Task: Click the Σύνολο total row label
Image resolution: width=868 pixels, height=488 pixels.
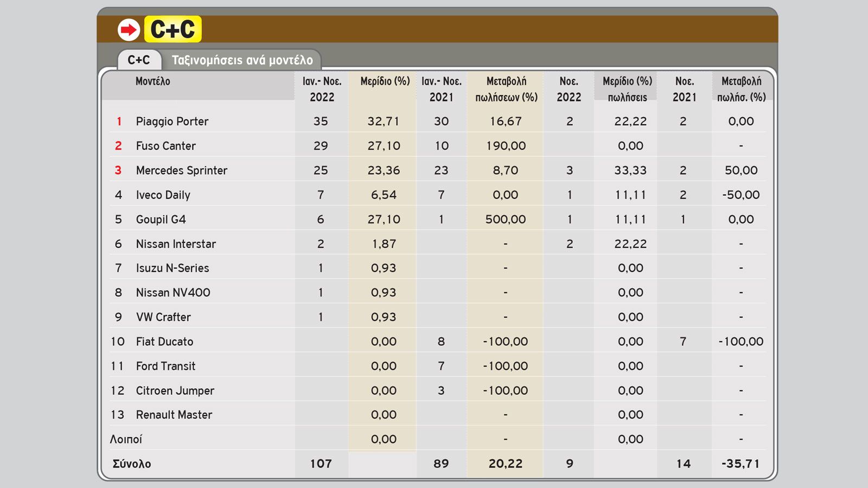Action: pos(132,464)
